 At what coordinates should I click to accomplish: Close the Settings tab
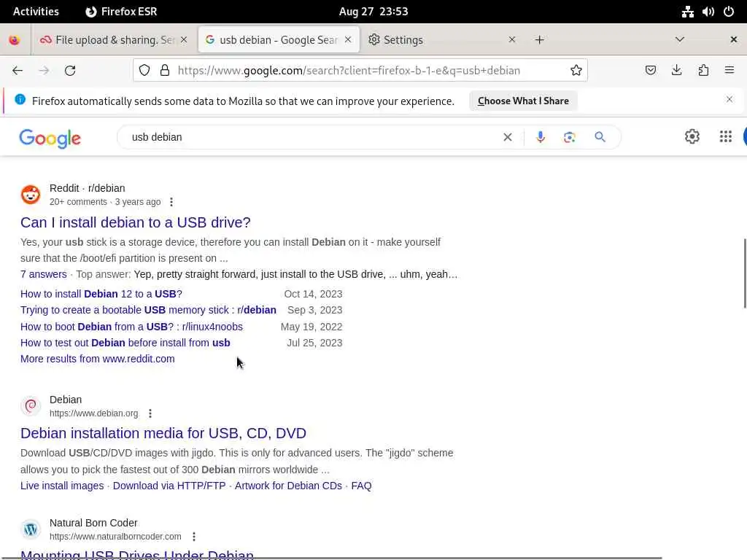click(512, 39)
